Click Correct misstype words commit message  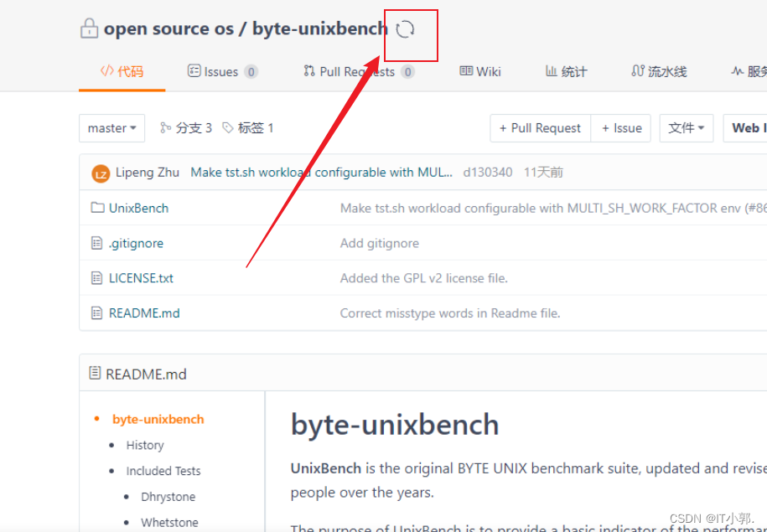(450, 313)
